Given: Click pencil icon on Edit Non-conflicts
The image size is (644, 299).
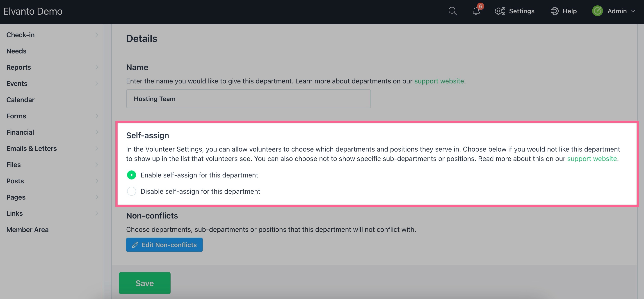Looking at the screenshot, I should click(135, 245).
